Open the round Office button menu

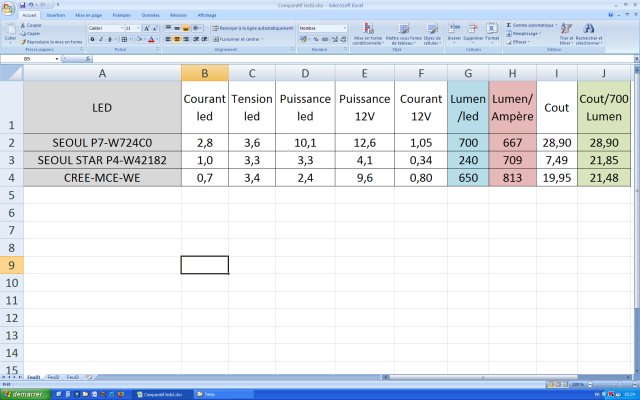click(x=8, y=8)
